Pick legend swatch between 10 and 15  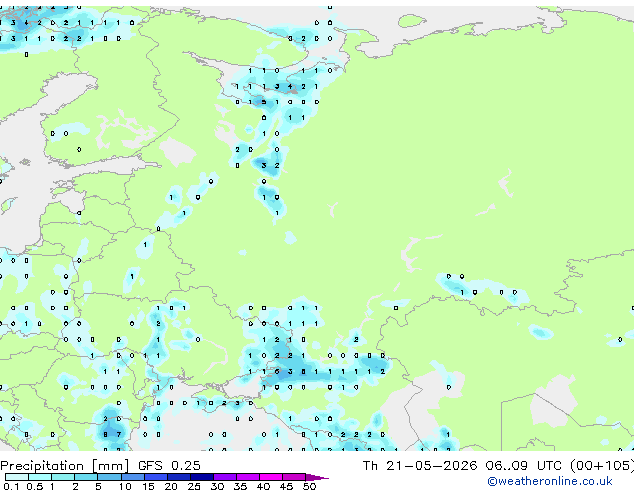click(133, 477)
